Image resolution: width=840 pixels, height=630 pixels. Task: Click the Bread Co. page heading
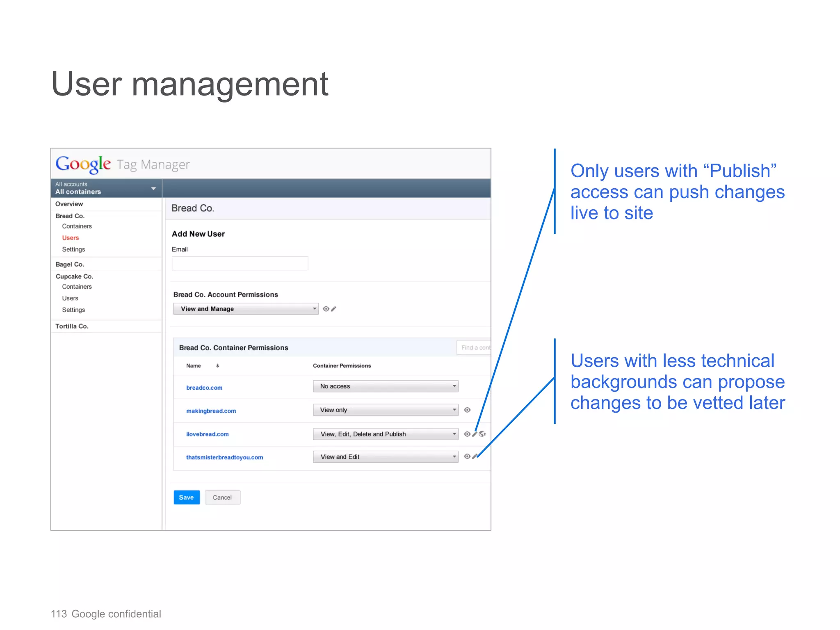click(x=193, y=208)
